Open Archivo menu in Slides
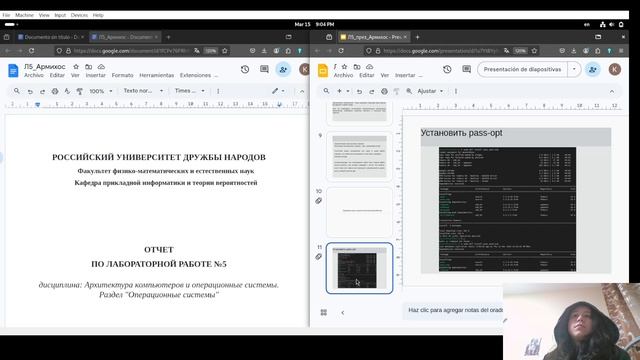 (x=343, y=76)
